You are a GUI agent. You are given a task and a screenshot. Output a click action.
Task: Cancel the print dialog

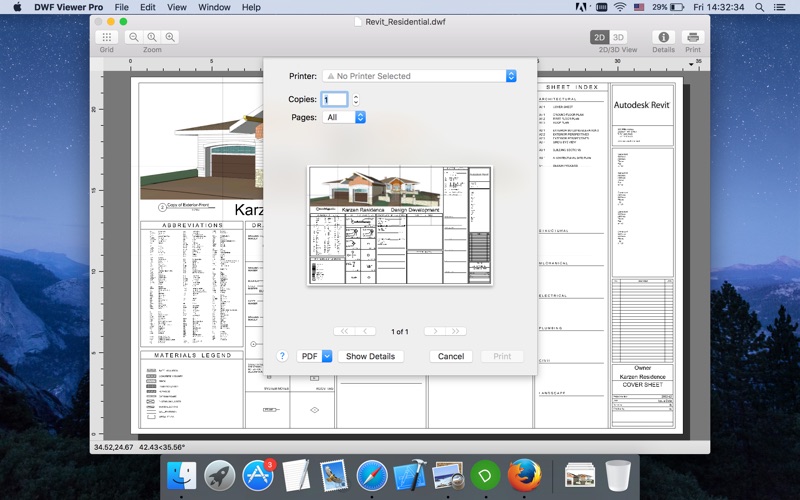(451, 356)
